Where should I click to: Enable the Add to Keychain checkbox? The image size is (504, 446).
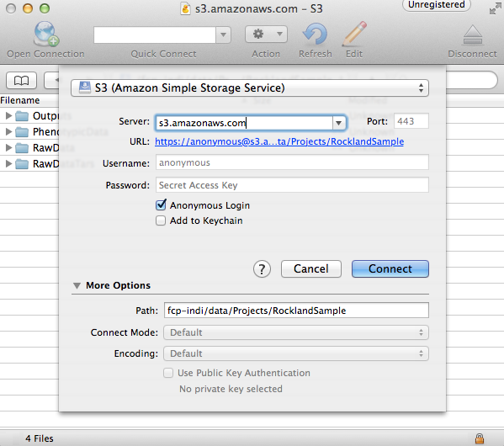[161, 220]
